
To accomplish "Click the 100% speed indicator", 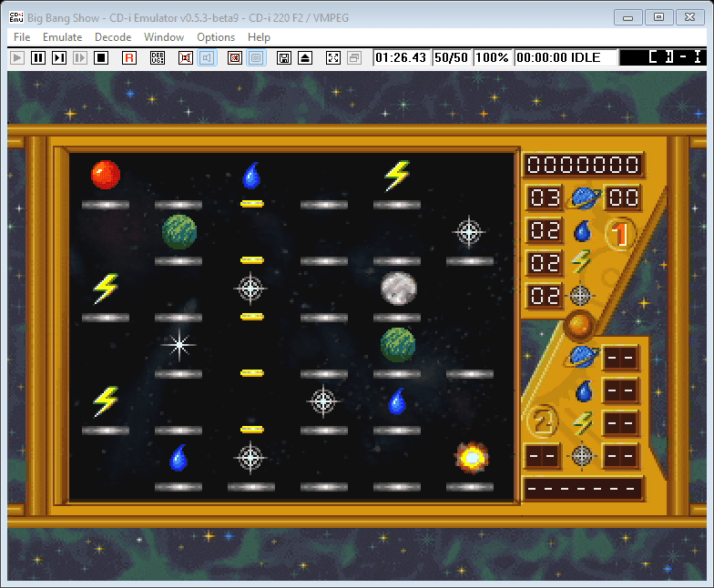I will (x=493, y=57).
